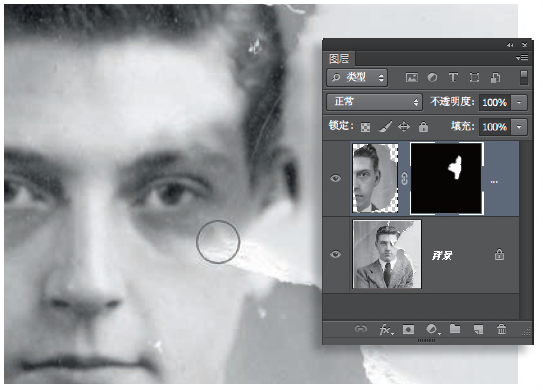This screenshot has height=390, width=543.
Task: Delete layer trash icon
Action: (501, 329)
